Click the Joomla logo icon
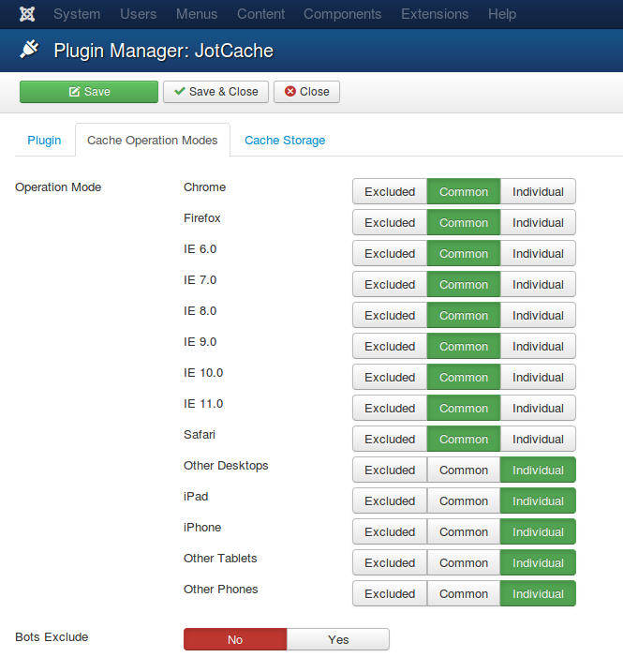Screen dimensions: 623x672 coord(27,14)
